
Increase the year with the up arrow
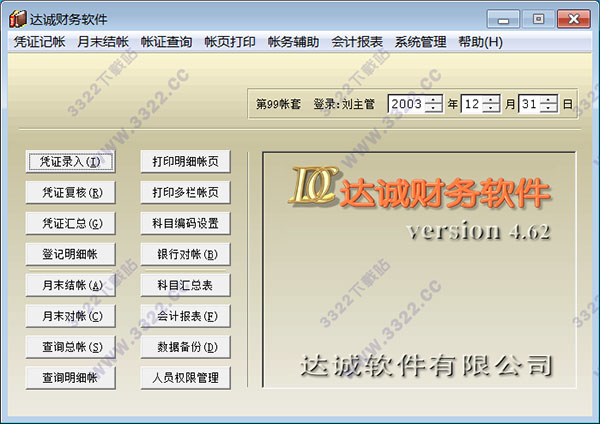pos(434,99)
